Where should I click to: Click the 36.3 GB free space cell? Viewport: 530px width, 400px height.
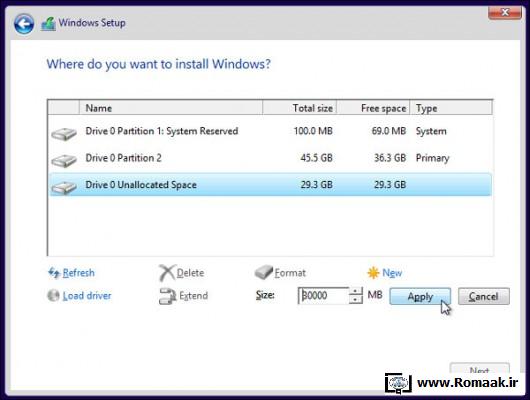pyautogui.click(x=390, y=158)
